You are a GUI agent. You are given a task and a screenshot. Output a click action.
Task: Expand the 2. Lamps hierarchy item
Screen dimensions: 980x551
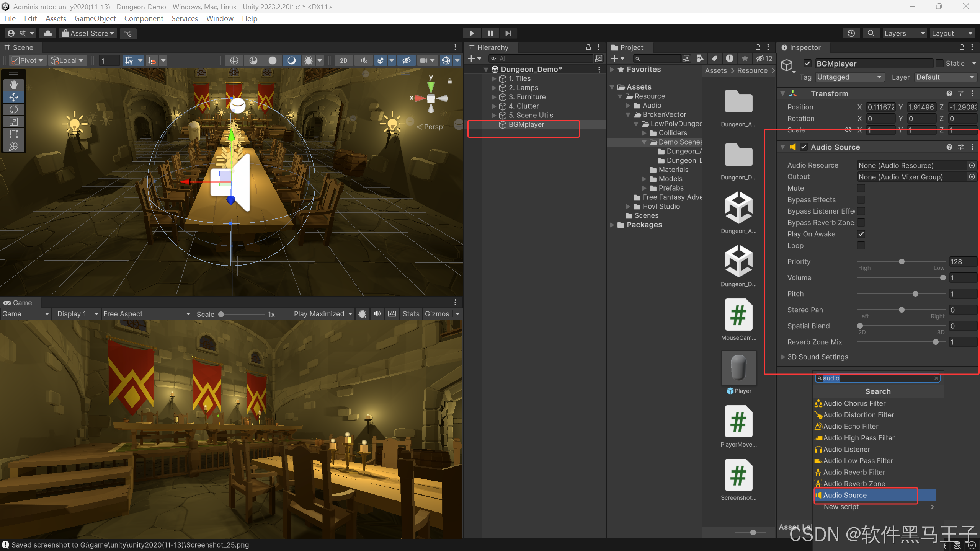(494, 88)
